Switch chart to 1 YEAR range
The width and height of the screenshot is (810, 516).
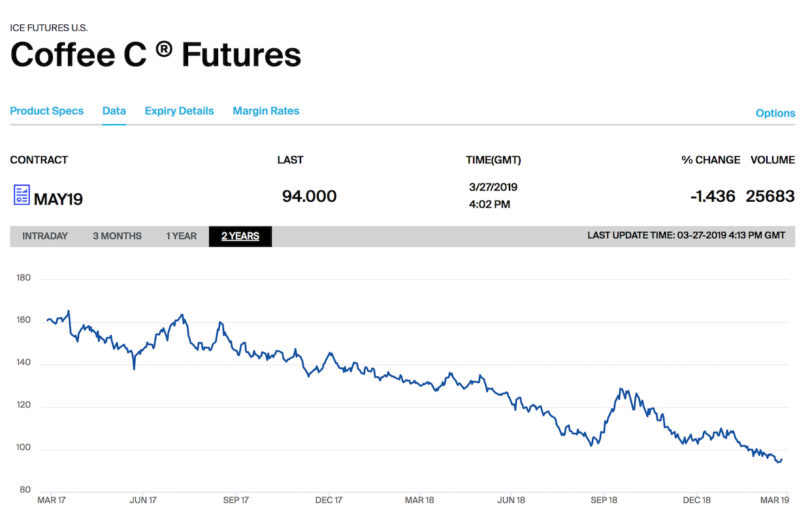pos(181,236)
